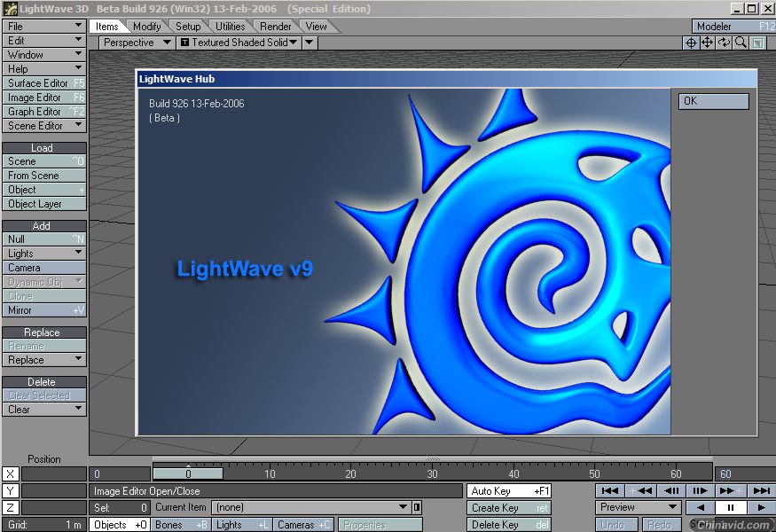
Task: Open the File dropdown menu
Action: click(x=44, y=26)
